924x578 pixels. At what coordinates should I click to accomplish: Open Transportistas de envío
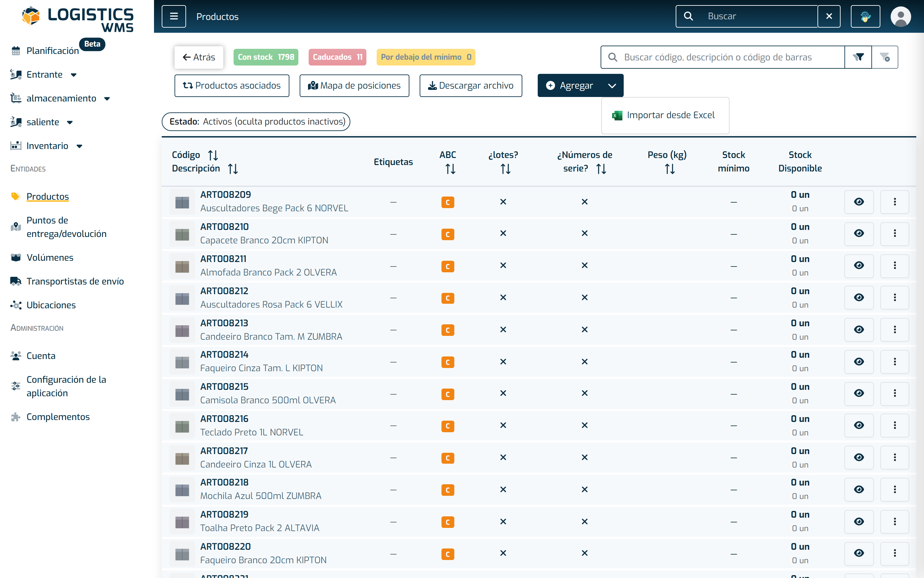pyautogui.click(x=75, y=281)
